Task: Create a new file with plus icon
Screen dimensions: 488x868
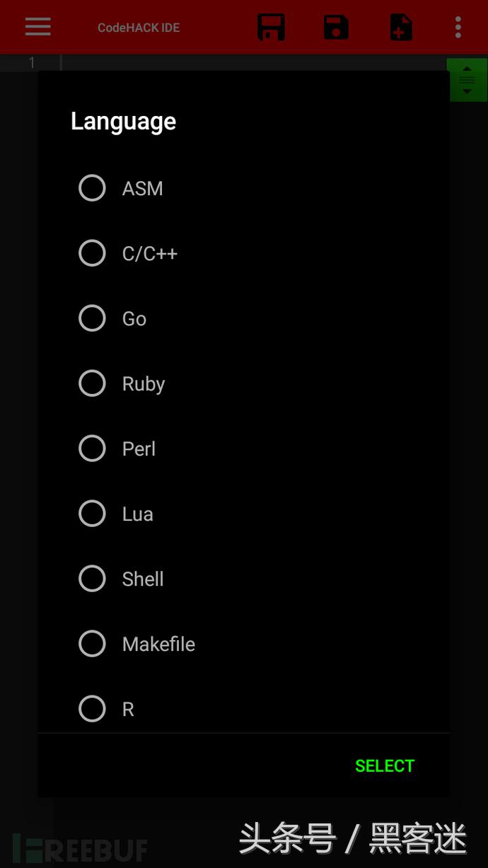Action: point(401,27)
